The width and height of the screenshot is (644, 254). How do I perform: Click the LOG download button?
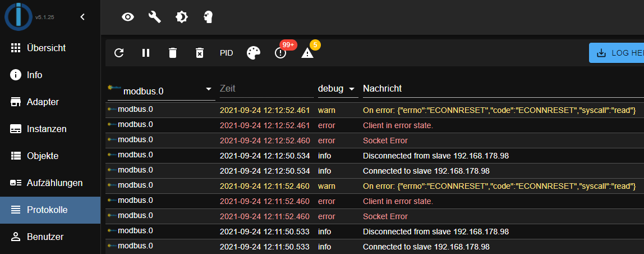pyautogui.click(x=617, y=53)
